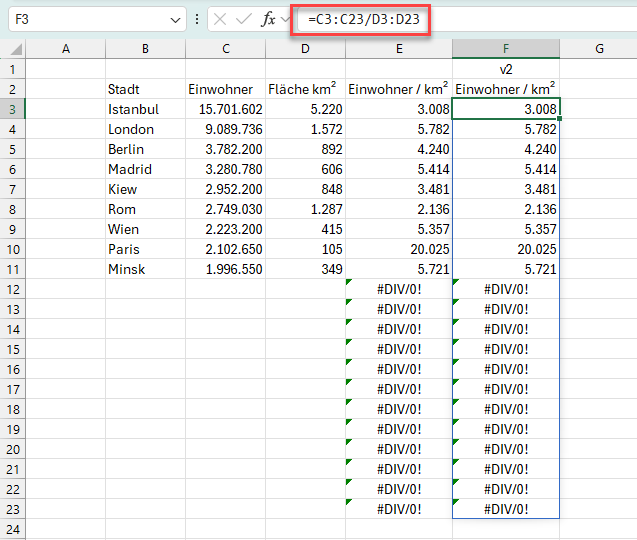The image size is (637, 540).
Task: Click the first #DIV/0! cell in column E
Action: [399, 289]
